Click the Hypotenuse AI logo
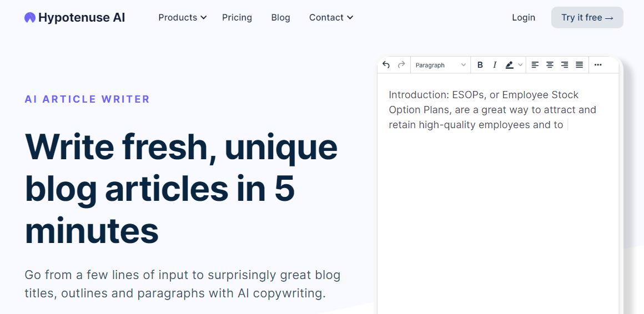Viewport: 644px width, 314px height. pyautogui.click(x=75, y=18)
